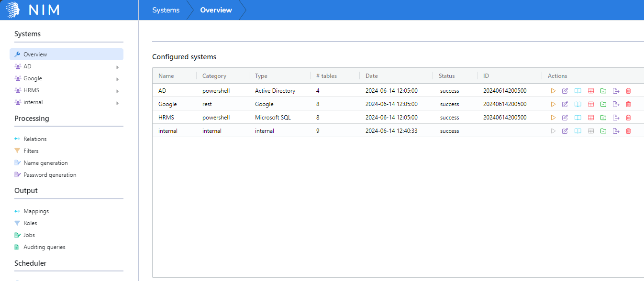
Task: Go to Auditing queries page
Action: coord(44,247)
